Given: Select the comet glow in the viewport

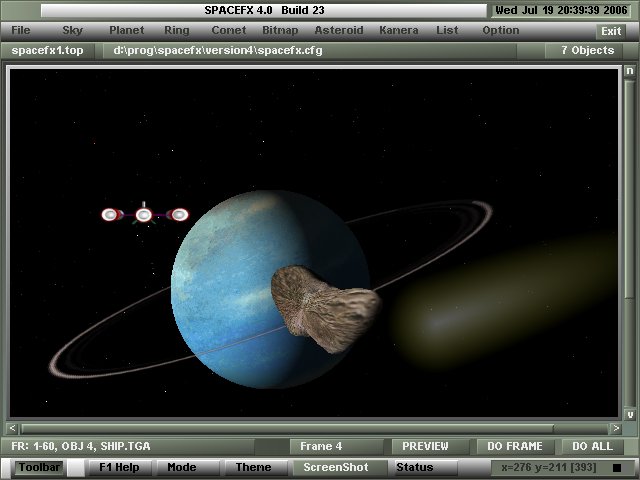Looking at the screenshot, I should pos(504,300).
